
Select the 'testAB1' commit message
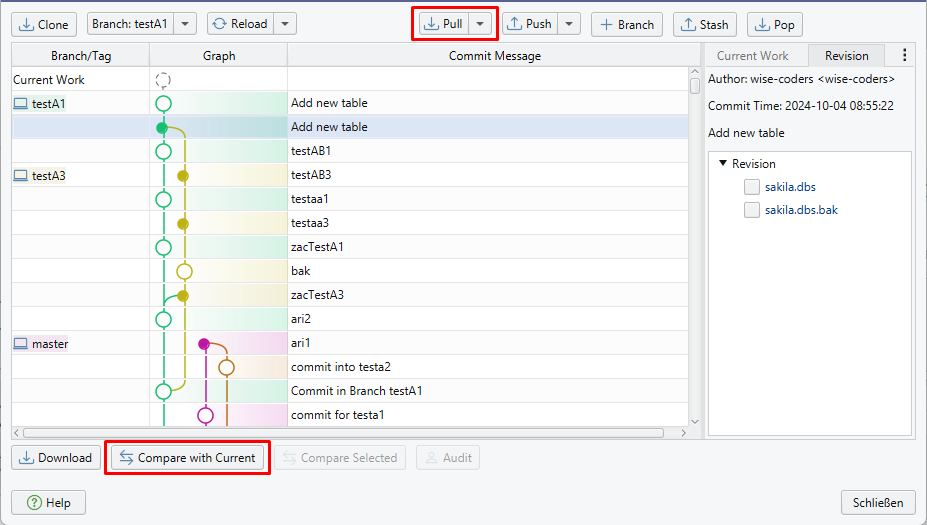(x=311, y=151)
